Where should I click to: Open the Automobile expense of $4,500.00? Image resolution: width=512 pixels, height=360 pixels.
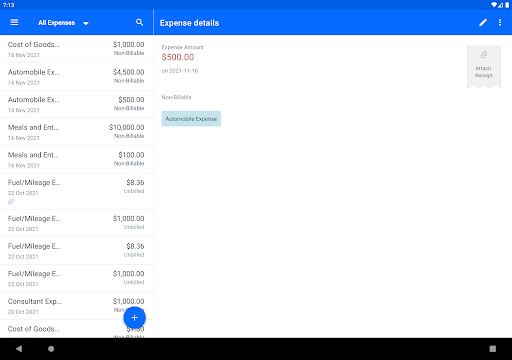pyautogui.click(x=77, y=77)
